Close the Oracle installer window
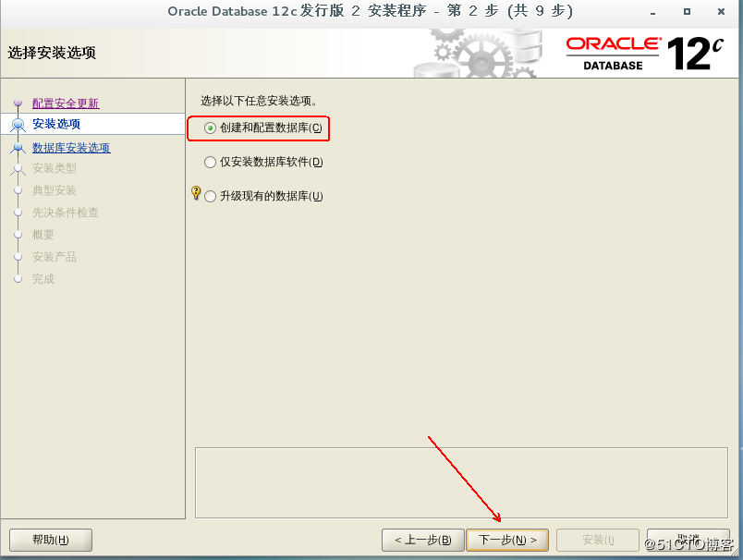The image size is (743, 560). (x=721, y=12)
